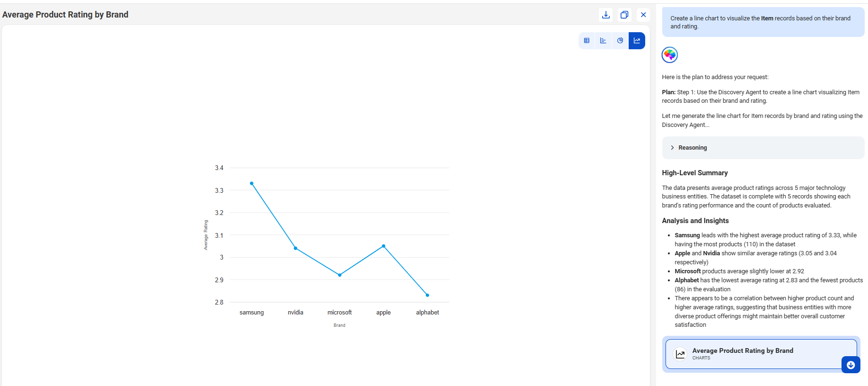Copy the chart with duplicate icon
This screenshot has height=386, width=868.
624,15
